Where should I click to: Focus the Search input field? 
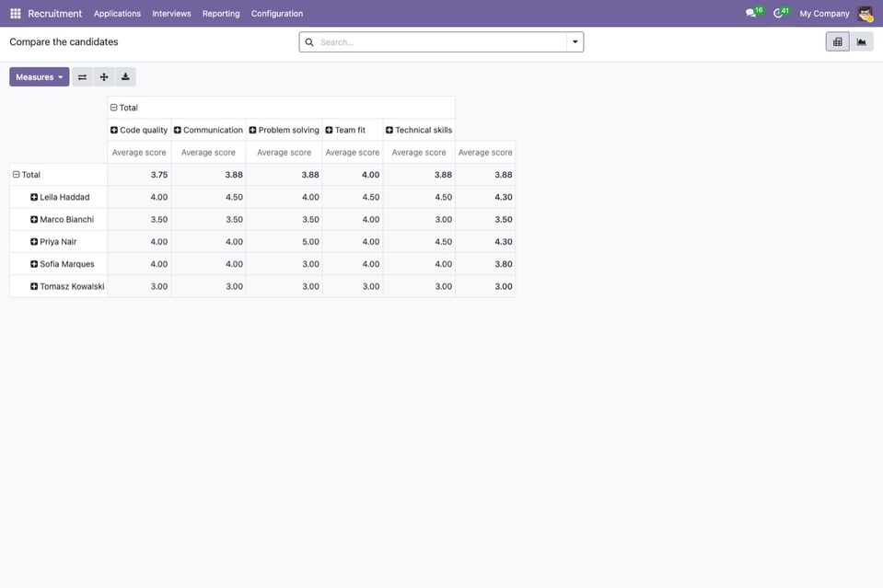(x=442, y=42)
